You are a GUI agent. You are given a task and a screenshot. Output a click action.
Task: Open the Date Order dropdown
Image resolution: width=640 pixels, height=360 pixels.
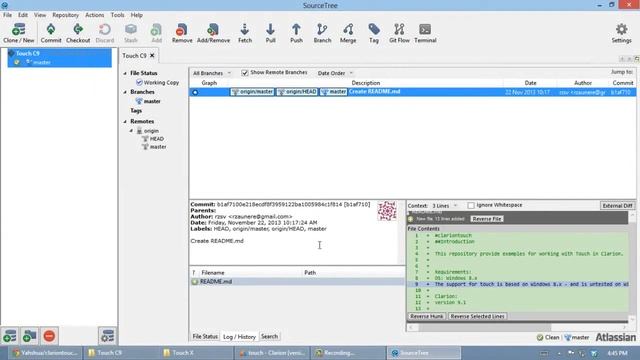(x=335, y=73)
